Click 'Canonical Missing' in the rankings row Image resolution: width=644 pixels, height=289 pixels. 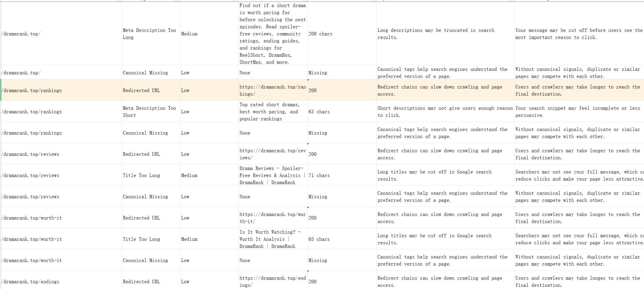(x=145, y=133)
